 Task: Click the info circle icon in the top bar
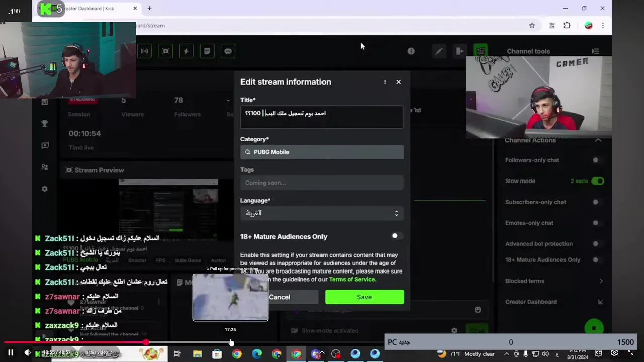tap(411, 51)
